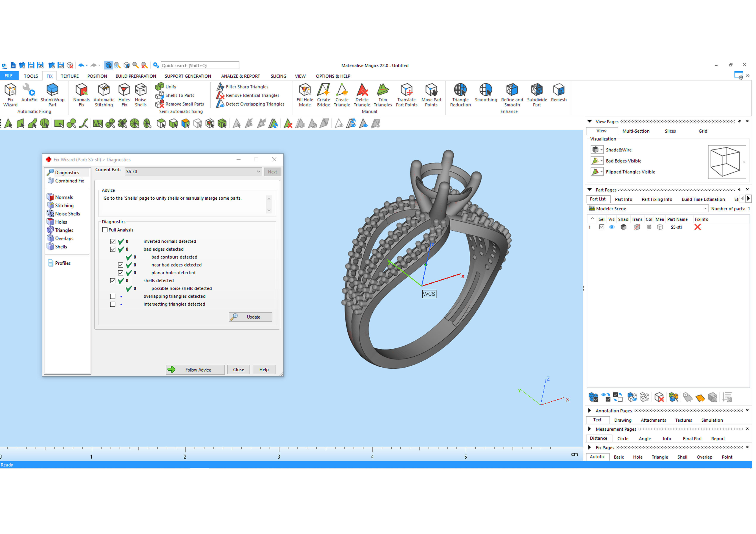Expand the Measurement Pages panel
This screenshot has height=534, width=756.
[590, 429]
